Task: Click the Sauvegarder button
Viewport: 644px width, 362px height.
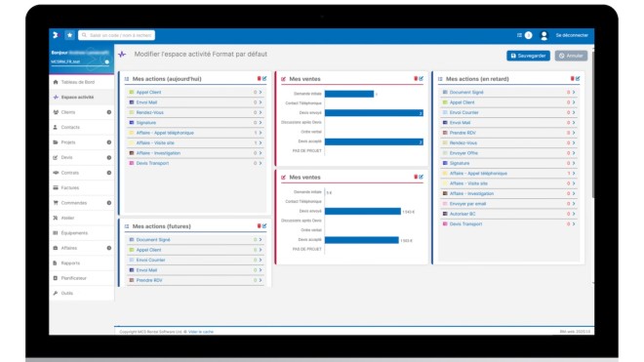Action: [528, 56]
